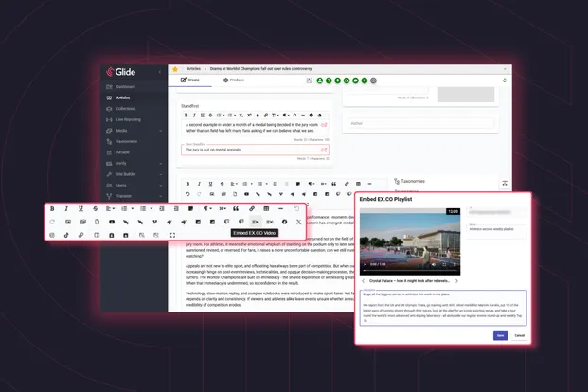The width and height of the screenshot is (588, 392).
Task: Seek on the video progress bar
Action: pyautogui.click(x=410, y=270)
